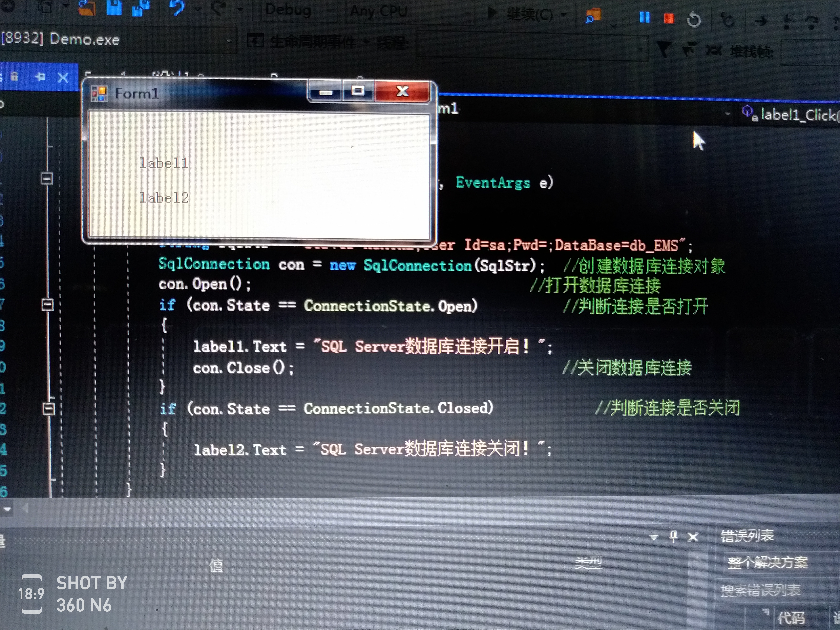Click the variables panel pin icon
Image resolution: width=840 pixels, height=630 pixels.
(673, 537)
